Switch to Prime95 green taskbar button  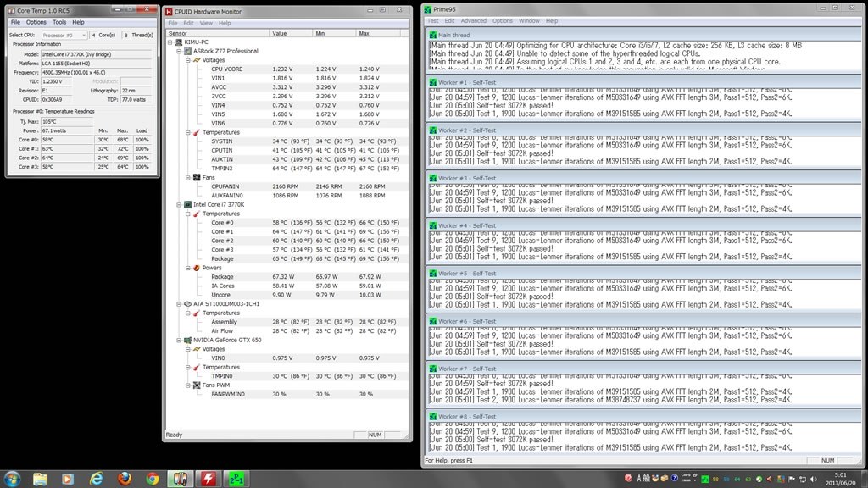236,479
